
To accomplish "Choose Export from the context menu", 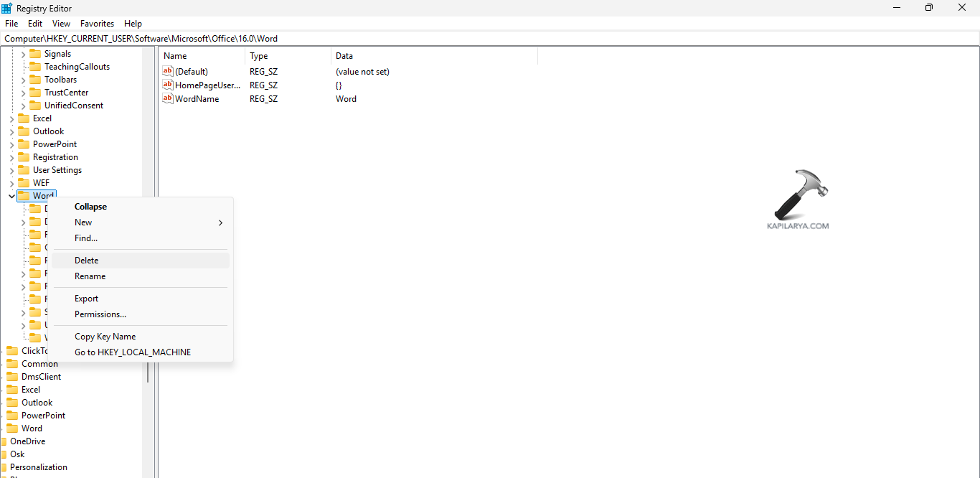I will pos(87,299).
